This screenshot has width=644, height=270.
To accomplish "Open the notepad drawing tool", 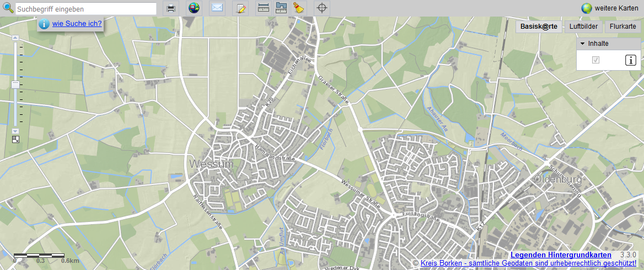I will (x=240, y=8).
